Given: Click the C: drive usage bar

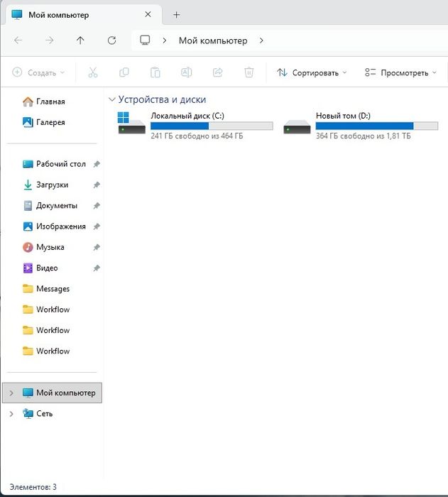Looking at the screenshot, I should [x=212, y=126].
